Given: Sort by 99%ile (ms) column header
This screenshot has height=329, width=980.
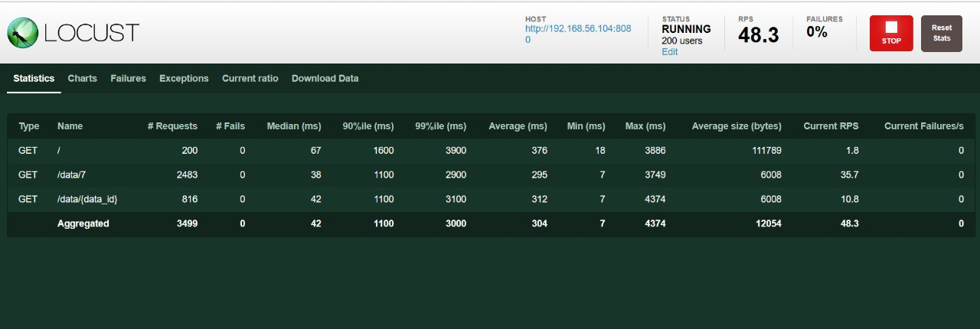Looking at the screenshot, I should click(x=440, y=126).
